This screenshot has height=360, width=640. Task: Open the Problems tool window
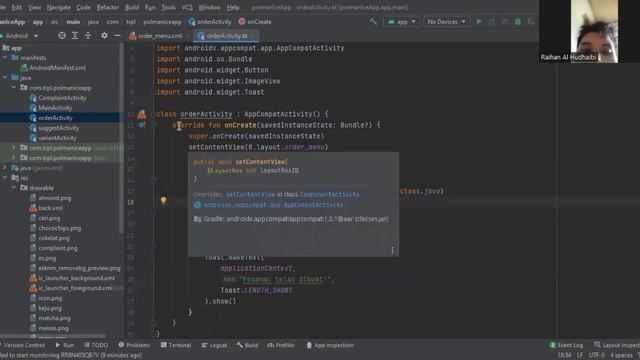click(x=134, y=345)
